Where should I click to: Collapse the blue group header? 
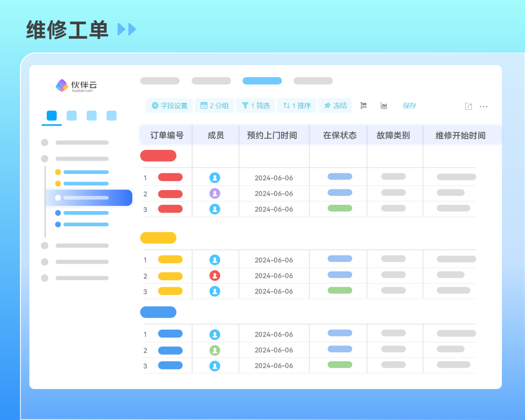(158, 312)
